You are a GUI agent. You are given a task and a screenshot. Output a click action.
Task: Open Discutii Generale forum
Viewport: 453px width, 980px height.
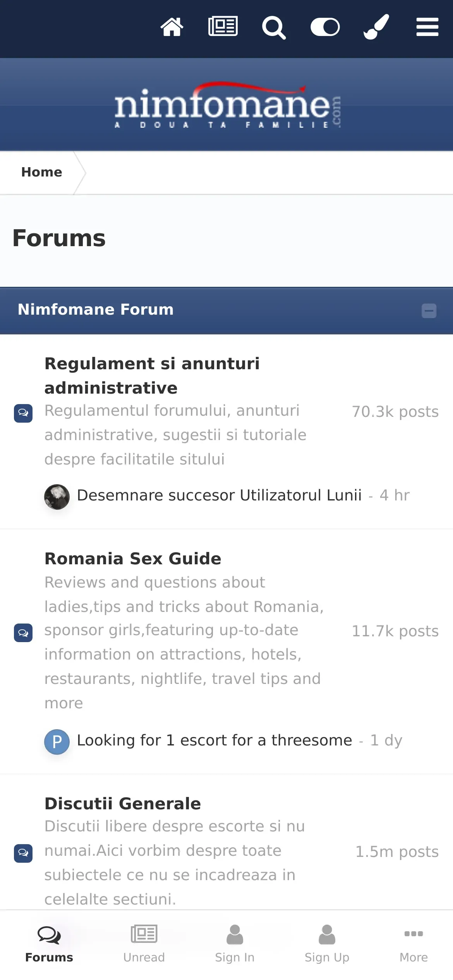[x=123, y=804]
